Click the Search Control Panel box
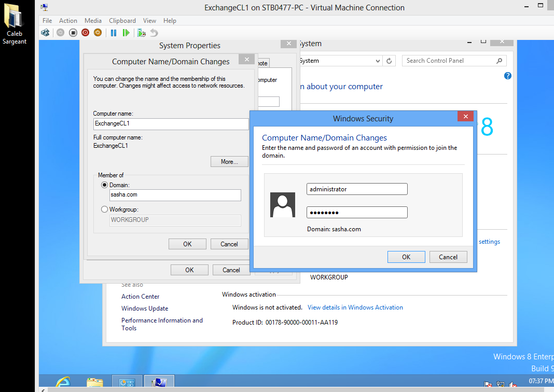 click(x=454, y=61)
